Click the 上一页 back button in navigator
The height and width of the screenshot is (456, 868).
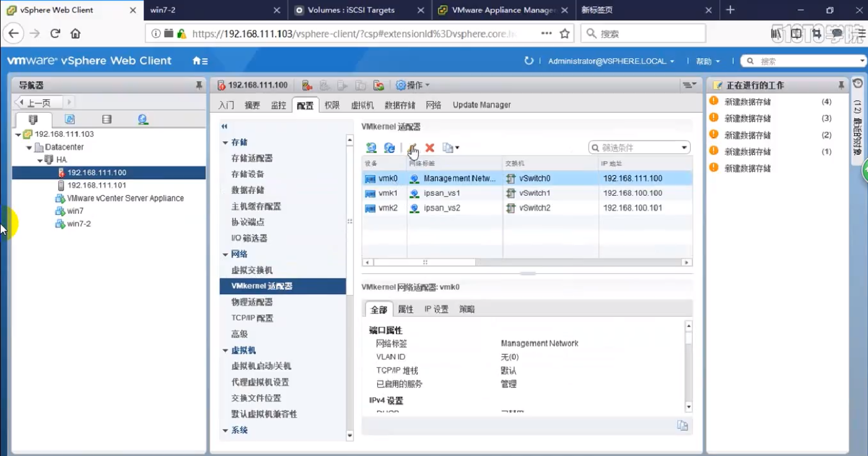(38, 102)
